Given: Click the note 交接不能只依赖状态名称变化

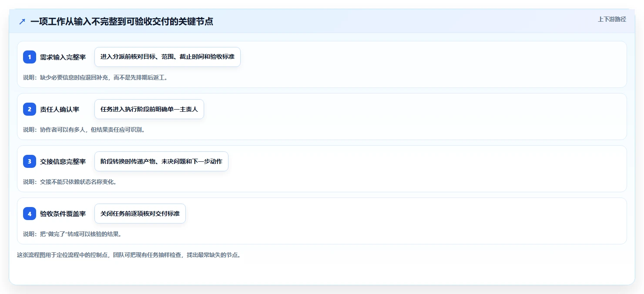Looking at the screenshot, I should click(x=70, y=182).
